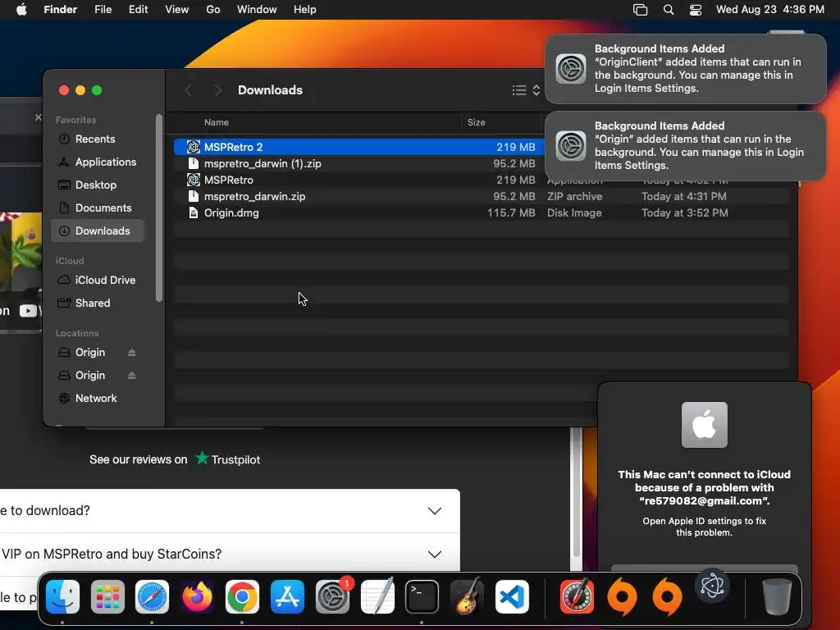Open the App Store in the Dock
This screenshot has width=840, height=630.
(x=287, y=596)
